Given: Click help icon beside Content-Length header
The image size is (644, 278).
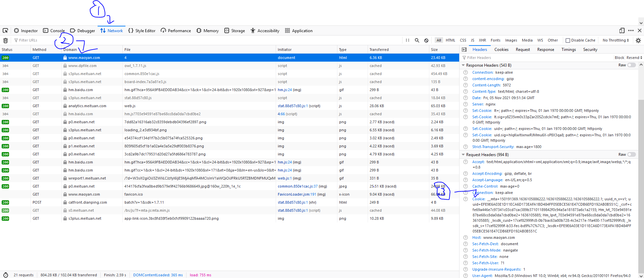Looking at the screenshot, I should 466,85.
